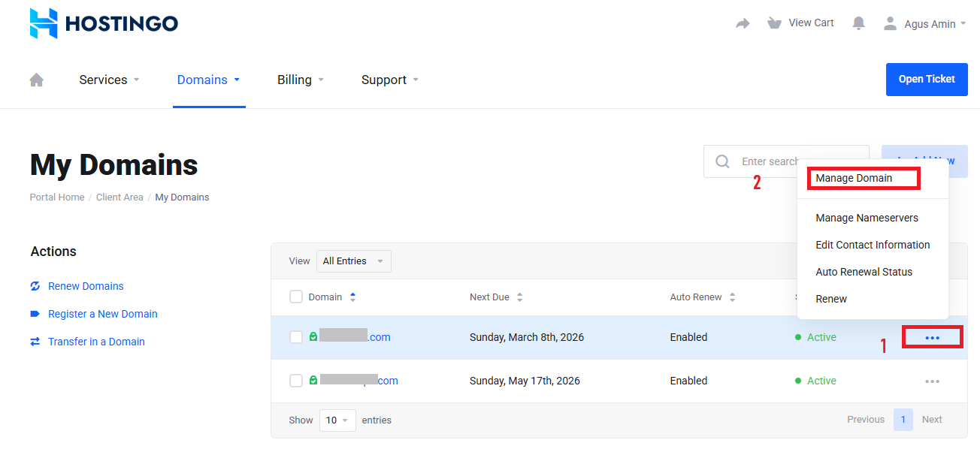Screen dimensions: 980x449
Task: Choose Auto Renewal Status
Action: 864,272
